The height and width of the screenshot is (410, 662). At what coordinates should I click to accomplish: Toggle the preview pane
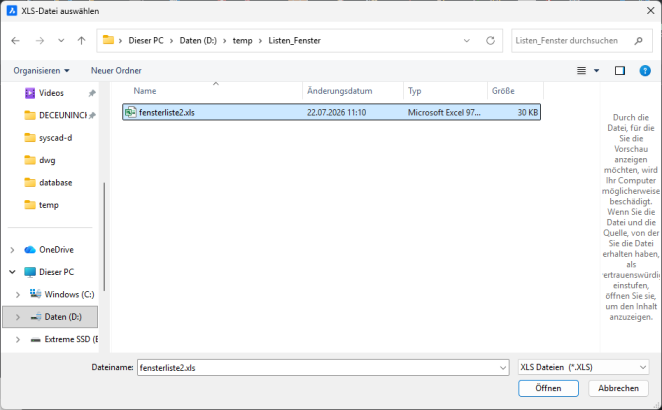[x=619, y=71]
